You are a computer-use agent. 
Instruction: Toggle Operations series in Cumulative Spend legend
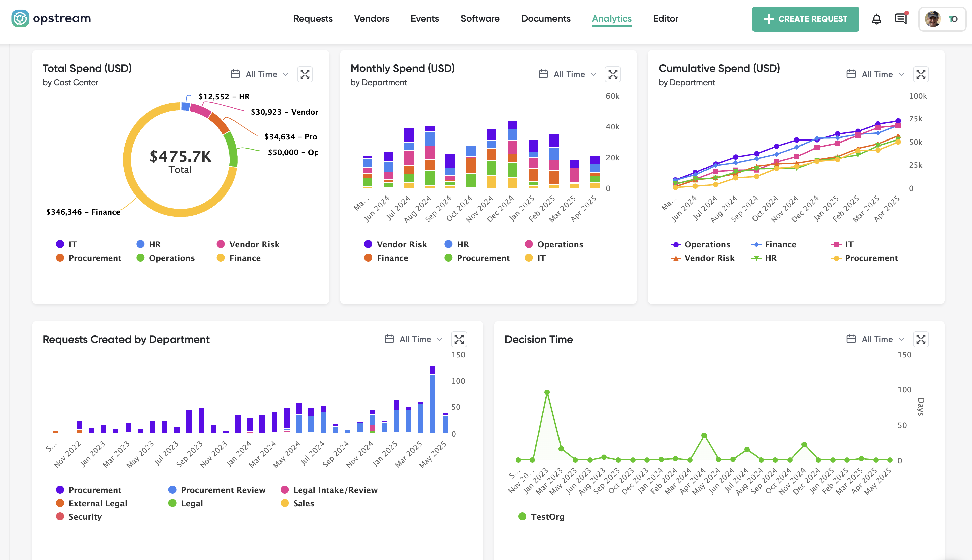pyautogui.click(x=707, y=244)
